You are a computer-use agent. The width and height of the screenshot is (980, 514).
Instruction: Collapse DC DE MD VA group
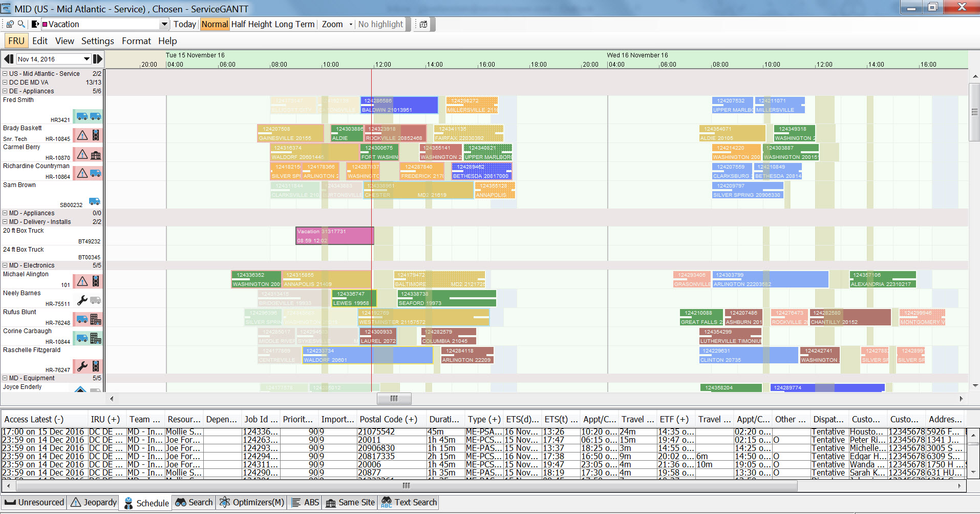5,83
